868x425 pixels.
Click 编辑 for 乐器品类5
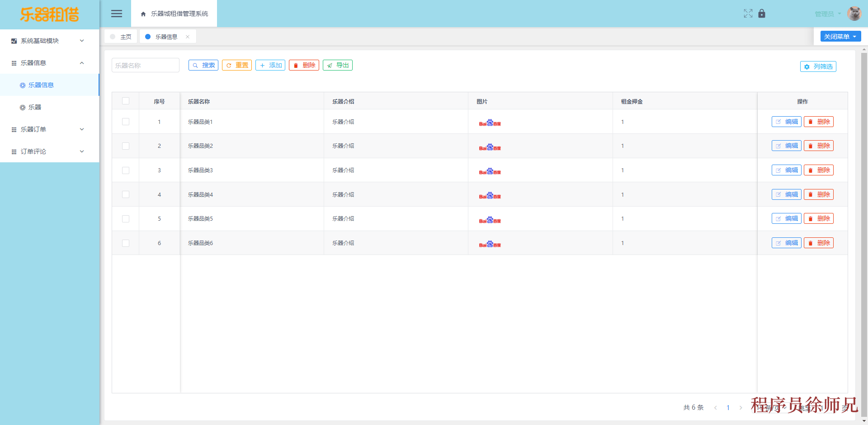tap(786, 218)
